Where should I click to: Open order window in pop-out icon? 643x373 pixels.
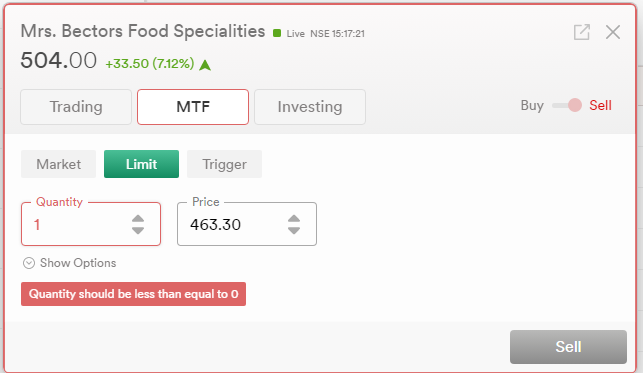tap(581, 32)
